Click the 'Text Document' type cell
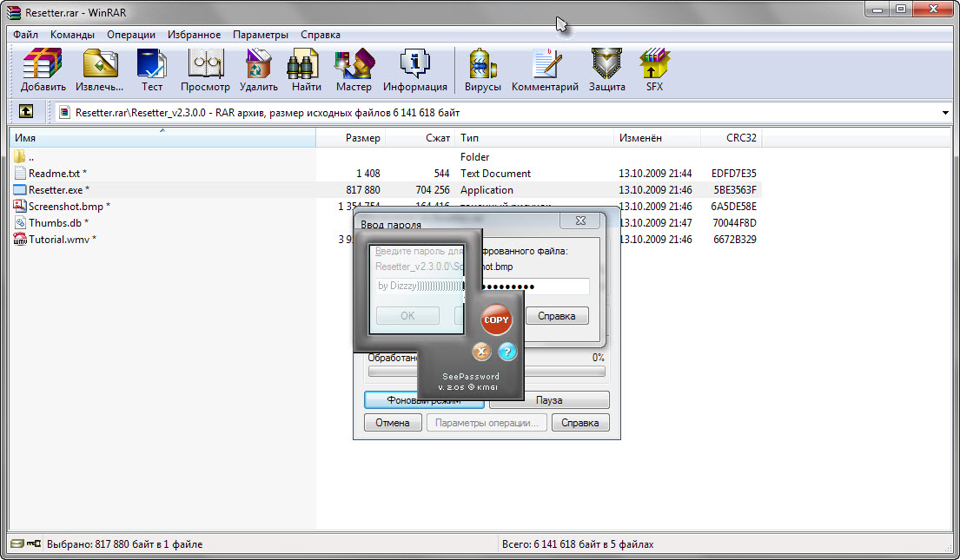Image resolution: width=960 pixels, height=560 pixels. (x=495, y=173)
